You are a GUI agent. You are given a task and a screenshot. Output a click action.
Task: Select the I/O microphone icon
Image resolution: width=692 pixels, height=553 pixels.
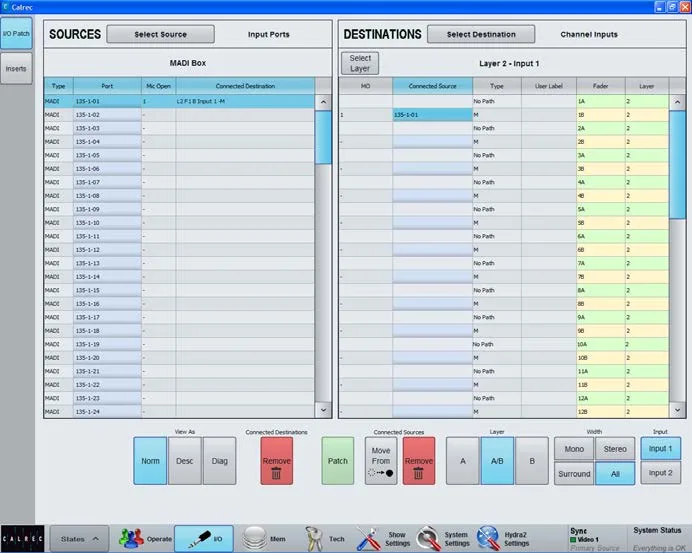coord(204,538)
